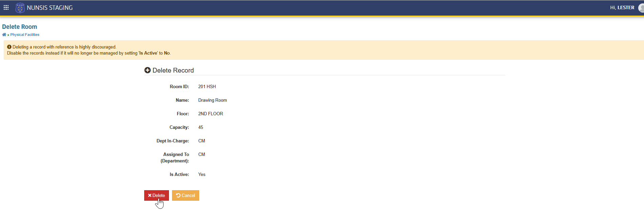644x218 pixels.
Task: Click the Room ID label
Action: [179, 86]
